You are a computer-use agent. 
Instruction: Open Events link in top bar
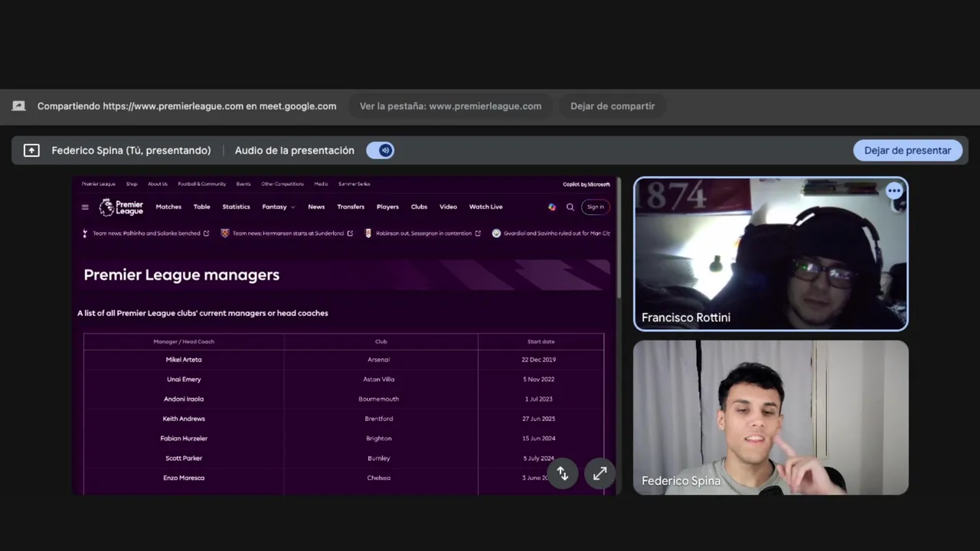click(243, 184)
